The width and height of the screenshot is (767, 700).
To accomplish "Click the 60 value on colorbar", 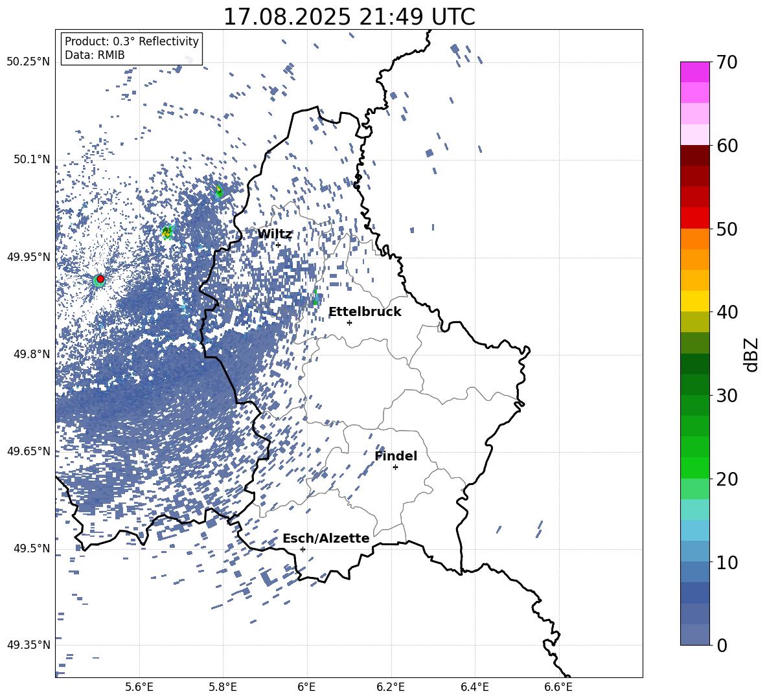I will click(x=727, y=146).
